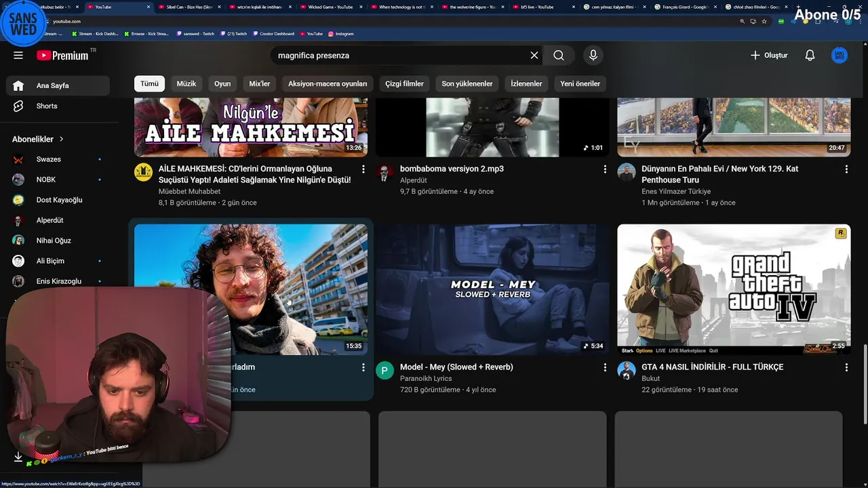Select the Tümü filter chip
Screen dimensions: 868x488
coord(149,83)
